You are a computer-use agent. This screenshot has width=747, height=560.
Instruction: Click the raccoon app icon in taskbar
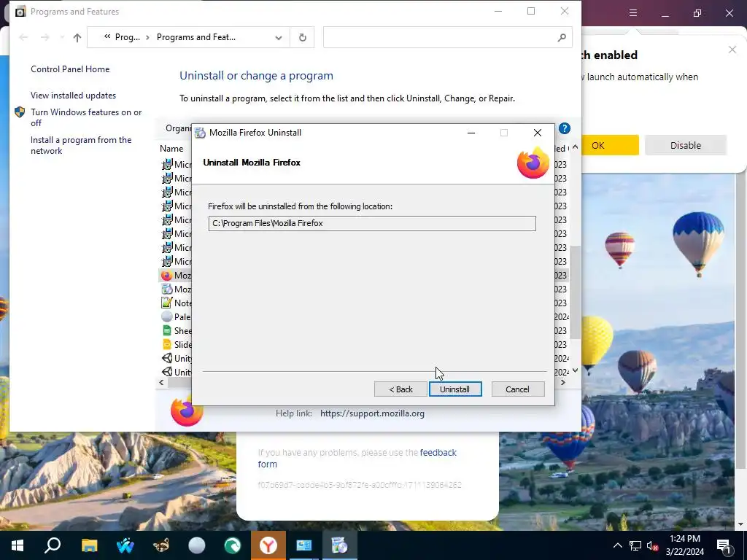coord(161,545)
